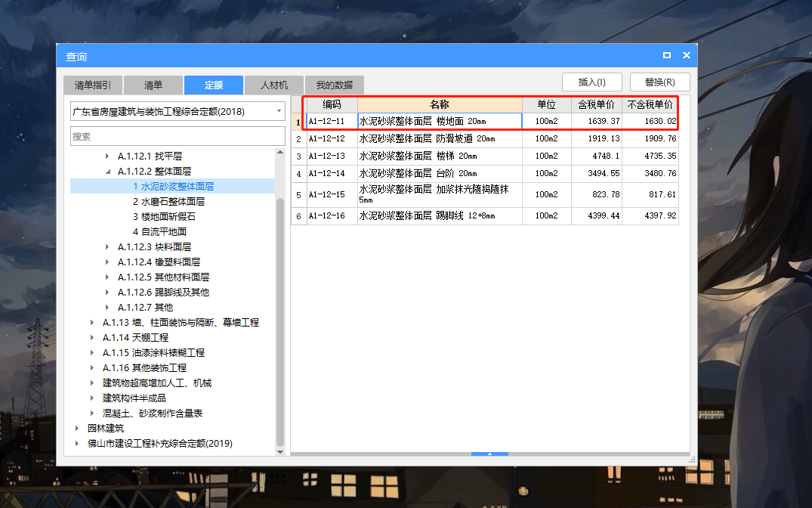Expand the A.1.14 天棚工程 node
Screen dimensions: 812x508
(x=92, y=337)
